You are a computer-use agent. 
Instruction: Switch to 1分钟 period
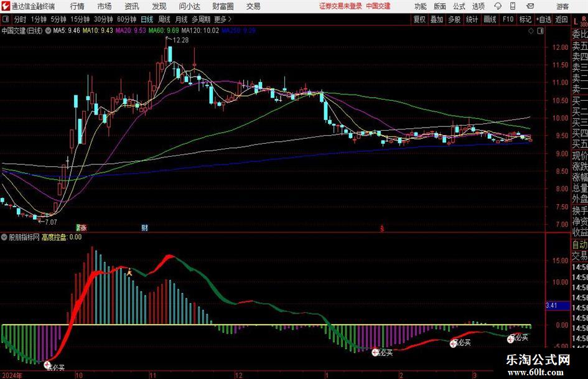coord(39,19)
